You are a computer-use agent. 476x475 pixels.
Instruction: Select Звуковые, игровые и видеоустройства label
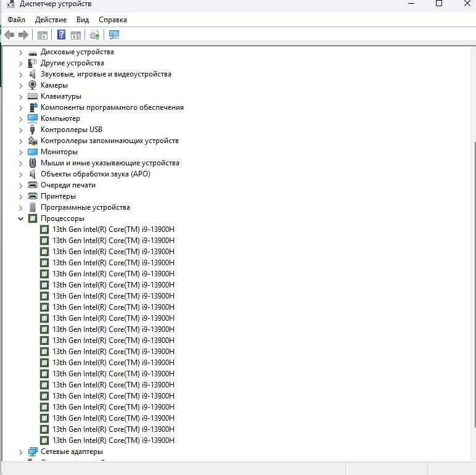(x=106, y=74)
